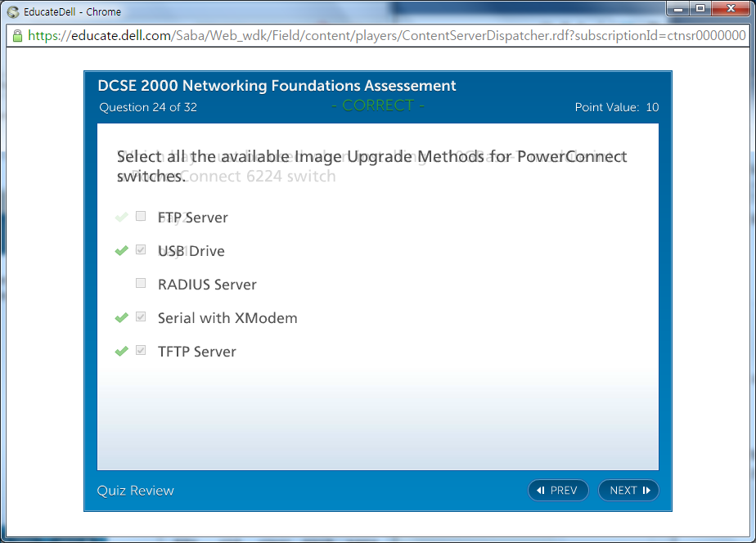Image resolution: width=756 pixels, height=543 pixels.
Task: Maximize the EducateDell Chrome window
Action: point(700,9)
